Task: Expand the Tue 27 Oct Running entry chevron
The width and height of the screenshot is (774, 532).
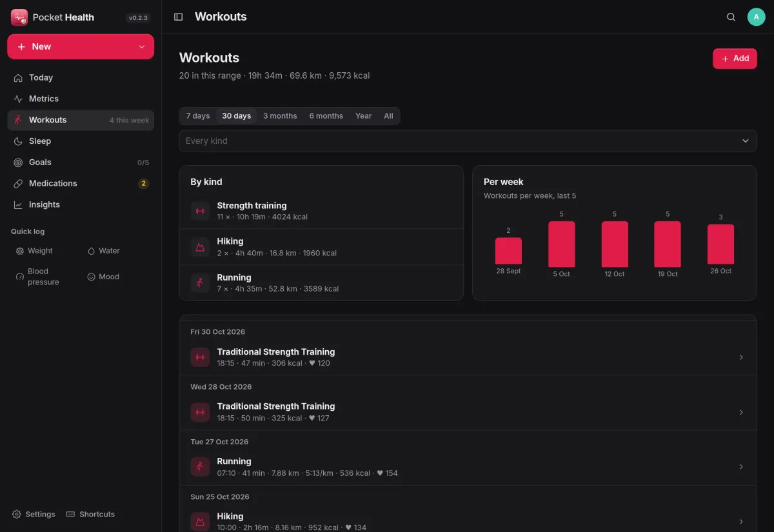Action: click(x=741, y=467)
